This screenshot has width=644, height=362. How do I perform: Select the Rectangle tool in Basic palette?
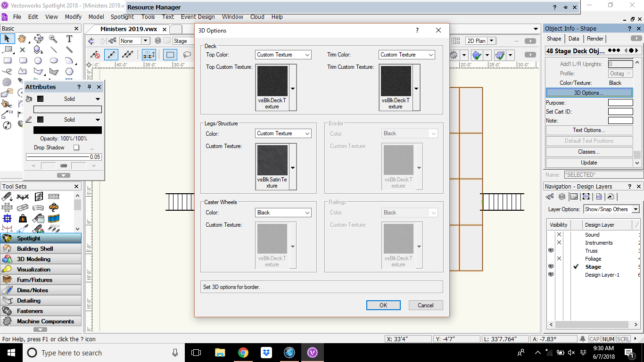pyautogui.click(x=8, y=60)
